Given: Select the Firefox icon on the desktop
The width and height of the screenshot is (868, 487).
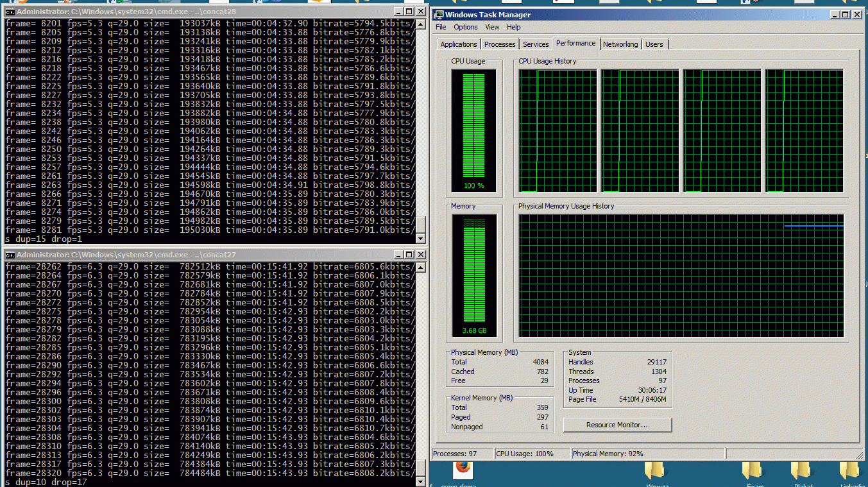Looking at the screenshot, I should tap(463, 470).
